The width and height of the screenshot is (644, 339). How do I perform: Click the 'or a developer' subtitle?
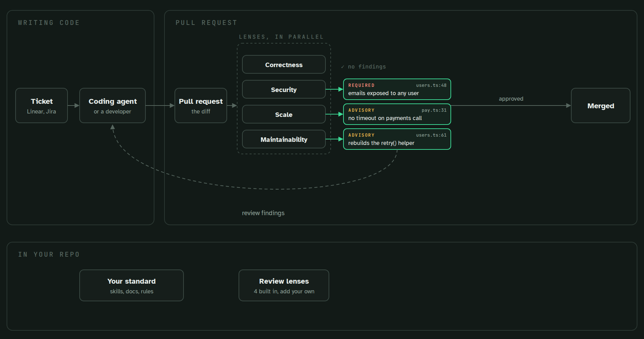pos(113,111)
